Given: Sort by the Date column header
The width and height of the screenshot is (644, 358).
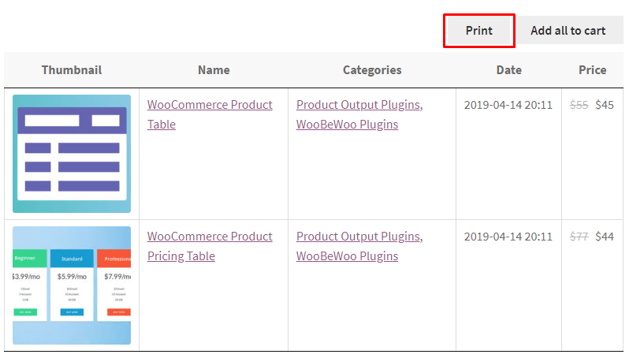Looking at the screenshot, I should [509, 70].
